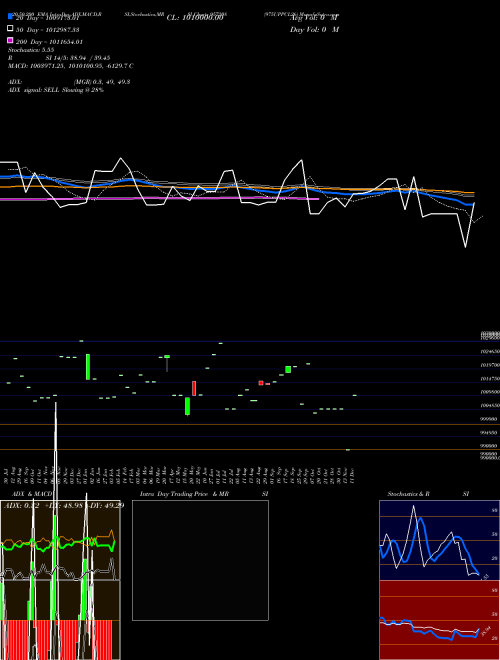Click the empty intraday trading price chart box
The image size is (500, 660).
point(200,560)
